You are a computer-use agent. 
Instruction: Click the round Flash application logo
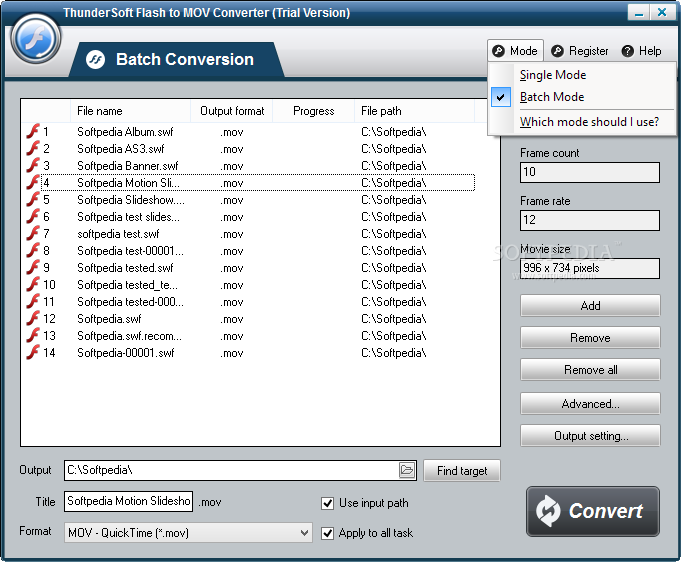36,39
